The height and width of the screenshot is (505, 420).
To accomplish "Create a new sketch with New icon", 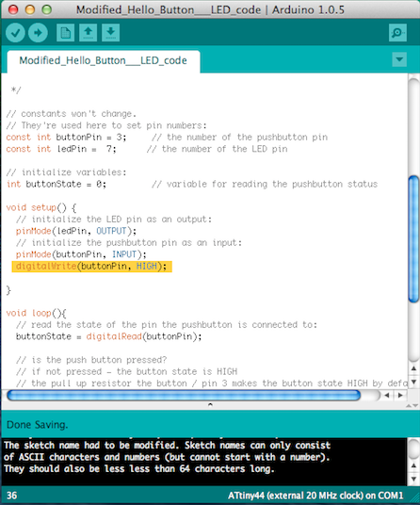I will [65, 33].
